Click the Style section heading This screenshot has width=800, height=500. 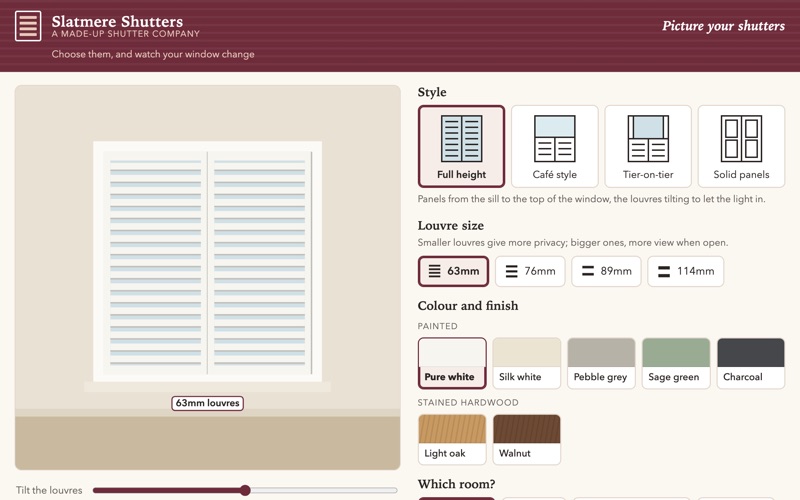tap(432, 92)
